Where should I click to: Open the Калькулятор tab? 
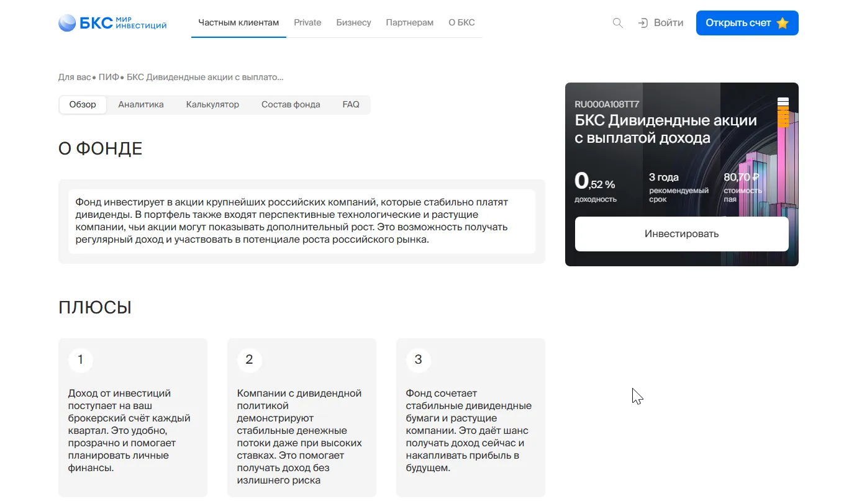click(212, 104)
